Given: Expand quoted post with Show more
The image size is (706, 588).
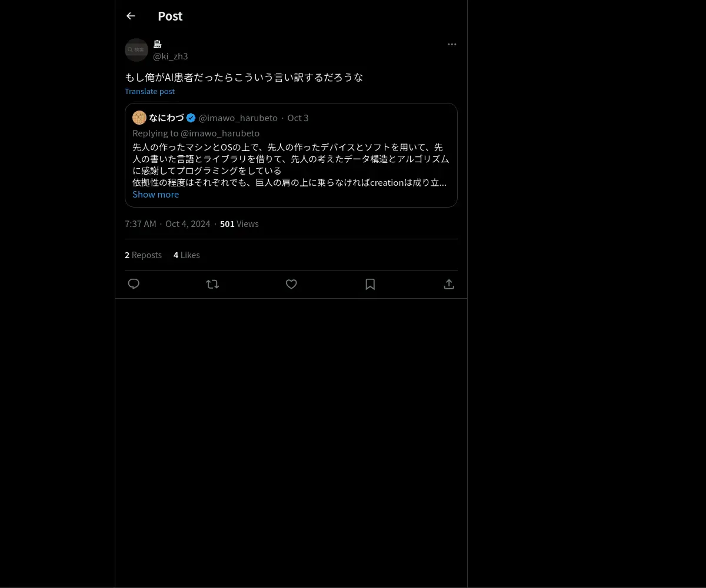Looking at the screenshot, I should [155, 194].
